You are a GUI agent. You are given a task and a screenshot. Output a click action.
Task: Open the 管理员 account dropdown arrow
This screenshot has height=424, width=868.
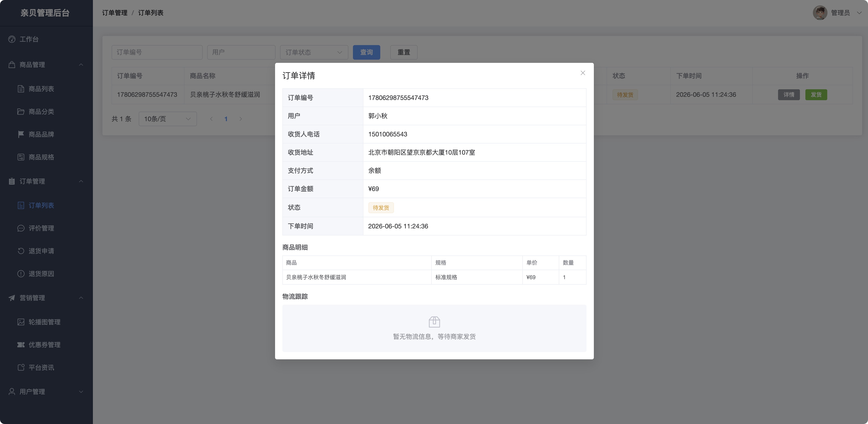[x=859, y=13]
